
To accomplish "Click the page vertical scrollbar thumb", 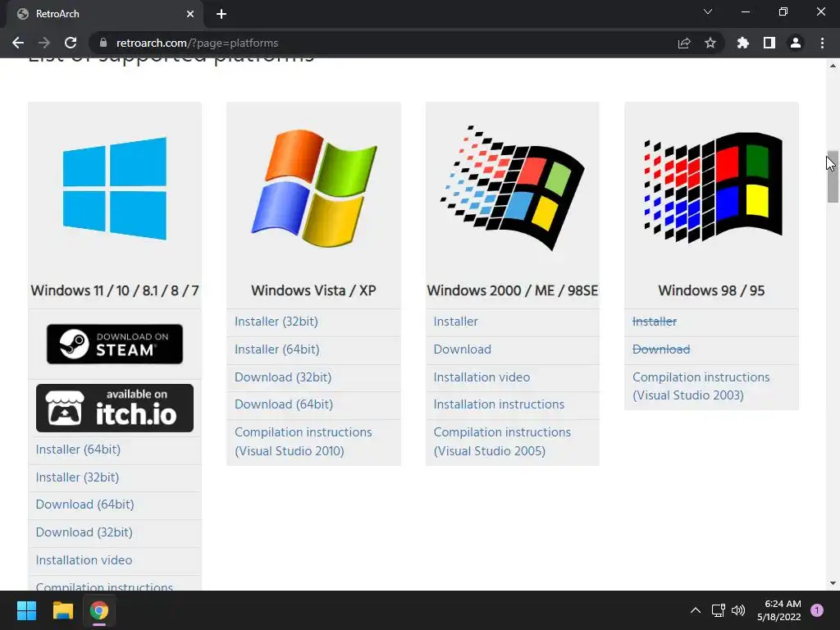I will (x=833, y=177).
